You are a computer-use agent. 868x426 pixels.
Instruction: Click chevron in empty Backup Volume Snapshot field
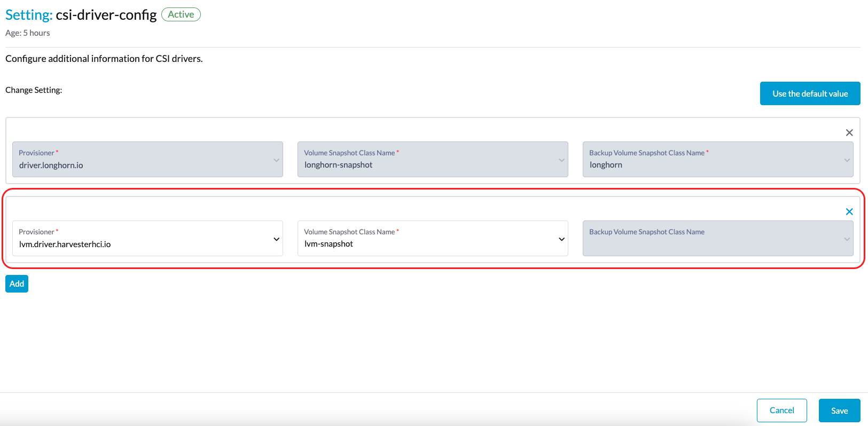(x=847, y=239)
